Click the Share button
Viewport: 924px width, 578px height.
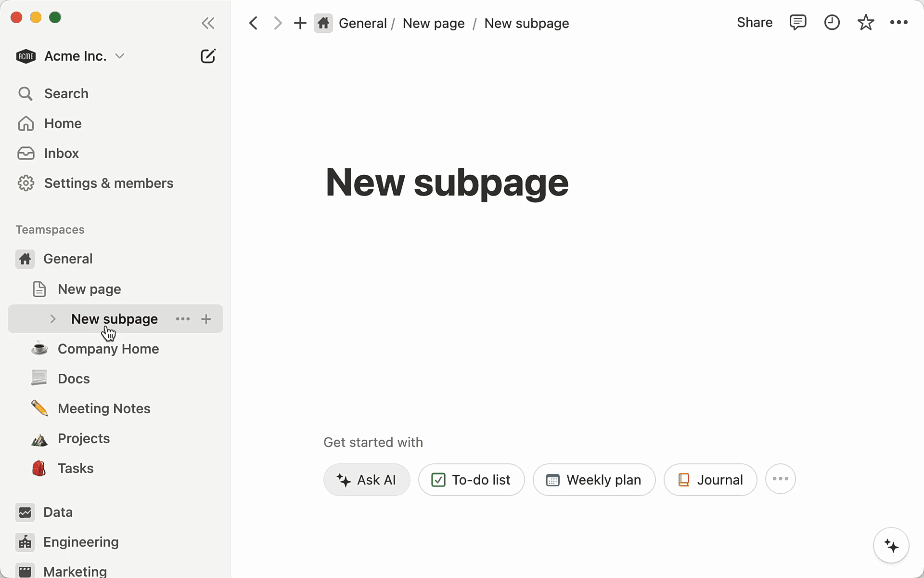click(x=755, y=23)
